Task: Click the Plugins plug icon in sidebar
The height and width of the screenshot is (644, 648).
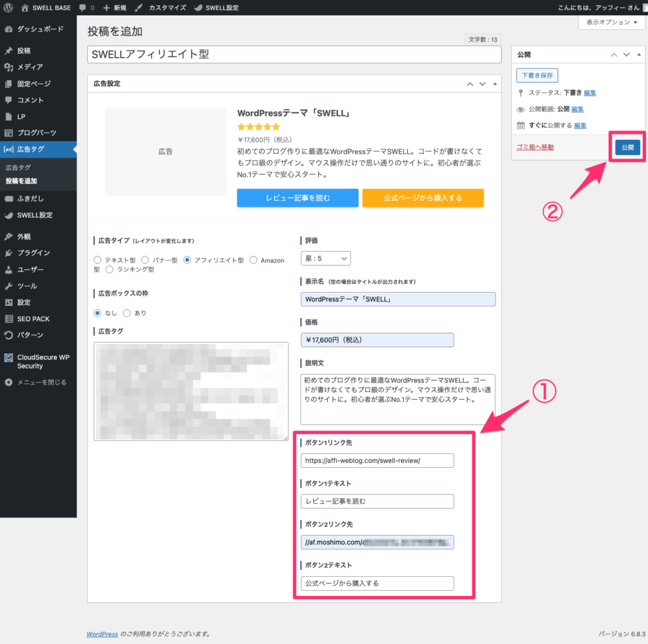Action: (x=8, y=253)
